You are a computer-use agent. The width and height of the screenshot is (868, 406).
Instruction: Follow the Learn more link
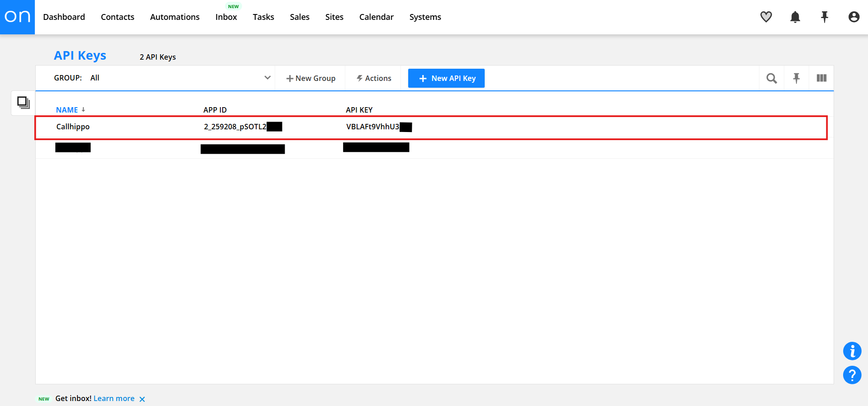coord(114,398)
